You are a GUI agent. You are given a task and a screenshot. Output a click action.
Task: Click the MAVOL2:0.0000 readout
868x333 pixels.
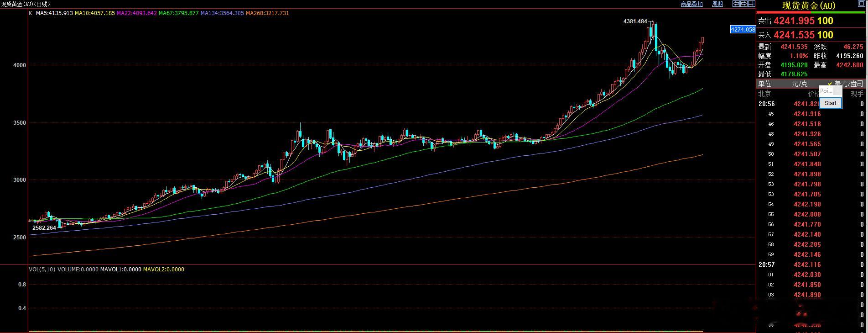(x=164, y=270)
